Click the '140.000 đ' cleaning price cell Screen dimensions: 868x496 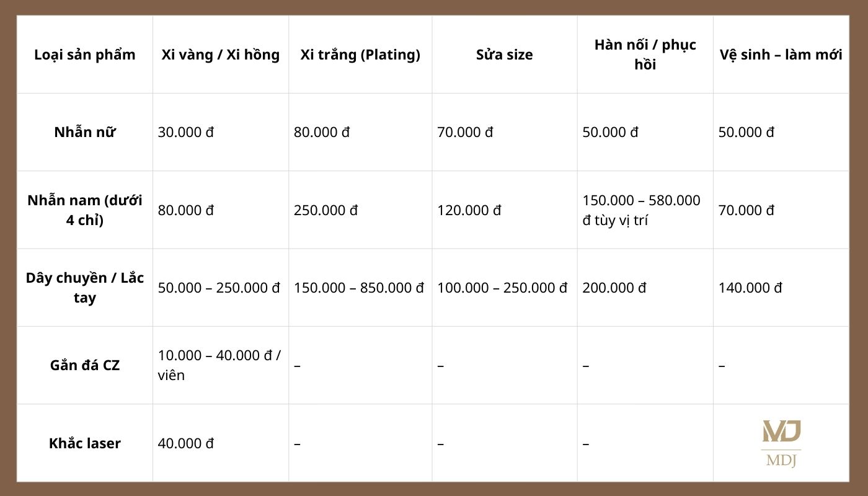(x=750, y=288)
